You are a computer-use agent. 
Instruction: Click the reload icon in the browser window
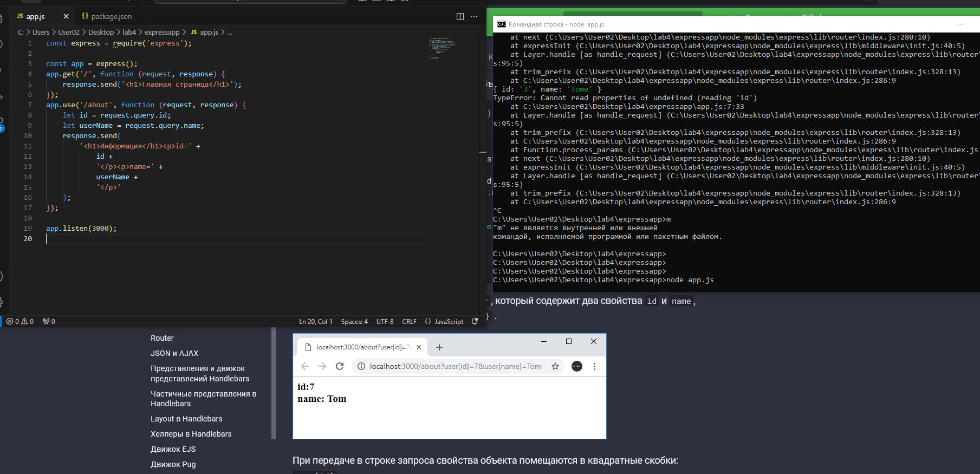340,366
